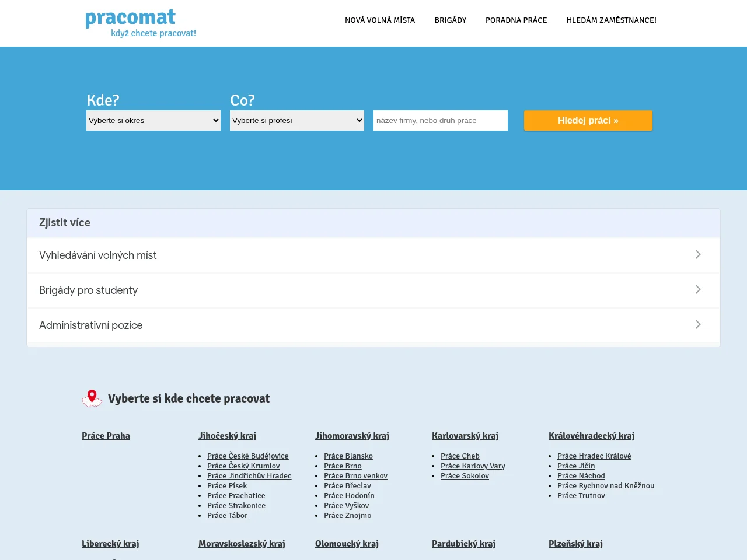Open the Jihomoravský kraj heading link
This screenshot has width=747, height=560.
pyautogui.click(x=352, y=436)
